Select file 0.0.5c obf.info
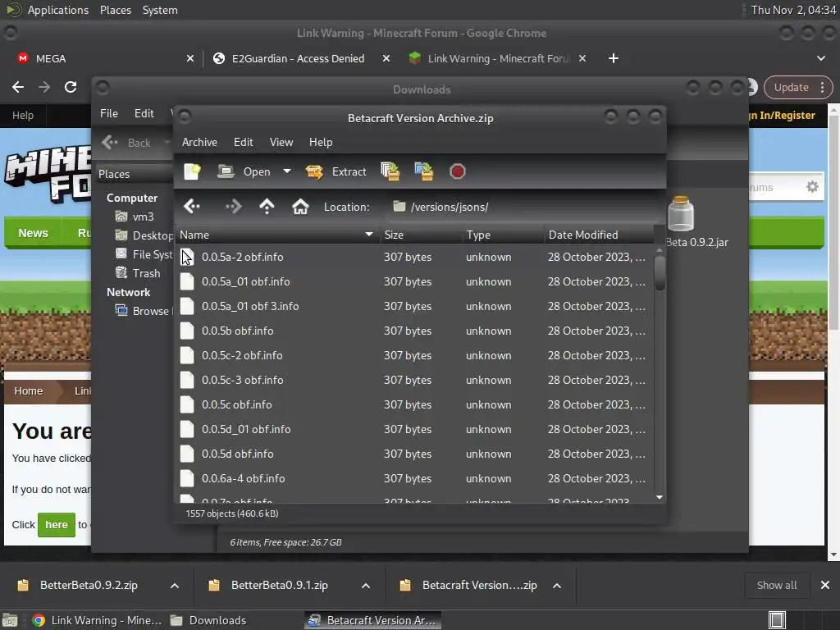Viewport: 840px width, 630px height. 414,405
